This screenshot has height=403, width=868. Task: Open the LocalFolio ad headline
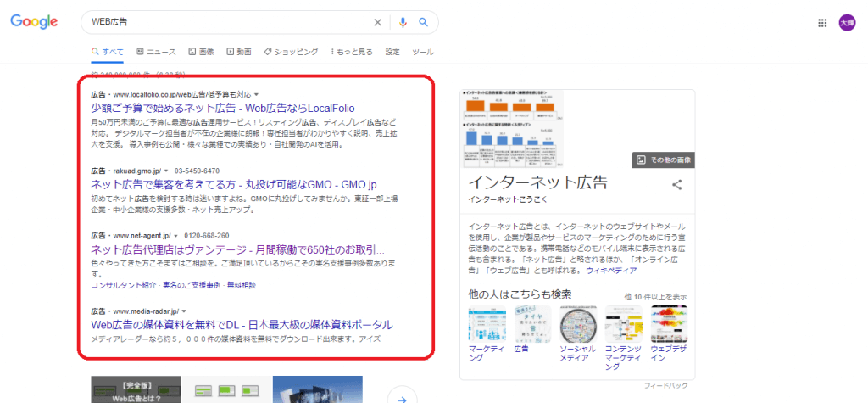pos(223,108)
